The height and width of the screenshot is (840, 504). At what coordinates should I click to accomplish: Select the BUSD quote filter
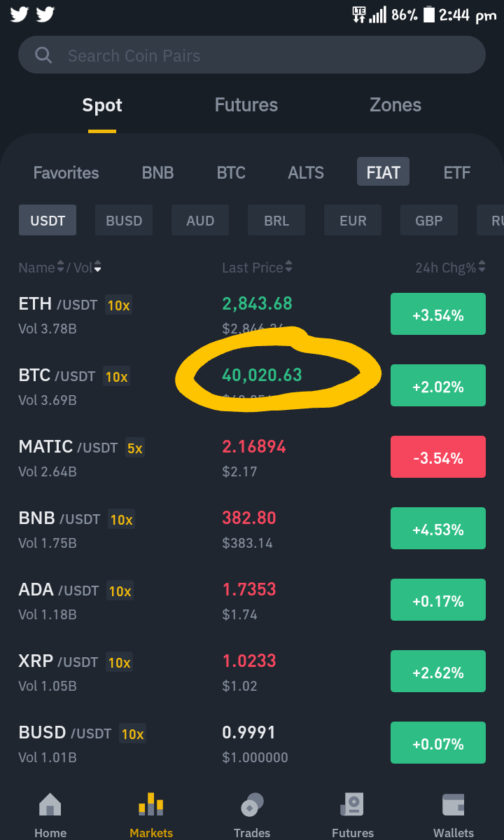[x=124, y=220]
